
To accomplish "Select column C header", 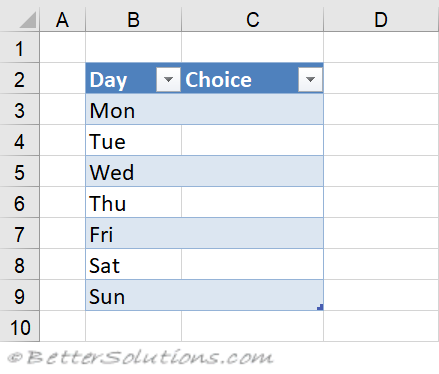I will 252,20.
